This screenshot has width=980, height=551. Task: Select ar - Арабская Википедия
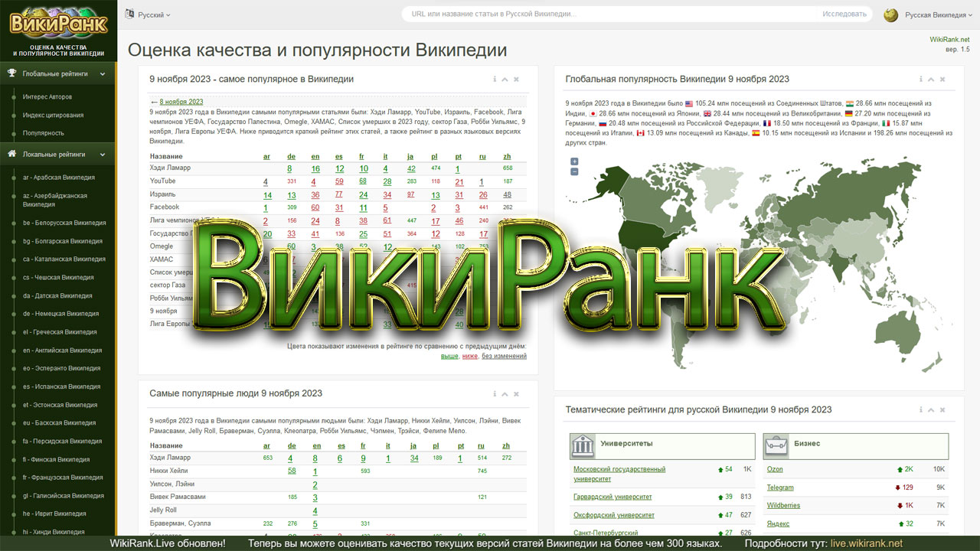point(59,177)
